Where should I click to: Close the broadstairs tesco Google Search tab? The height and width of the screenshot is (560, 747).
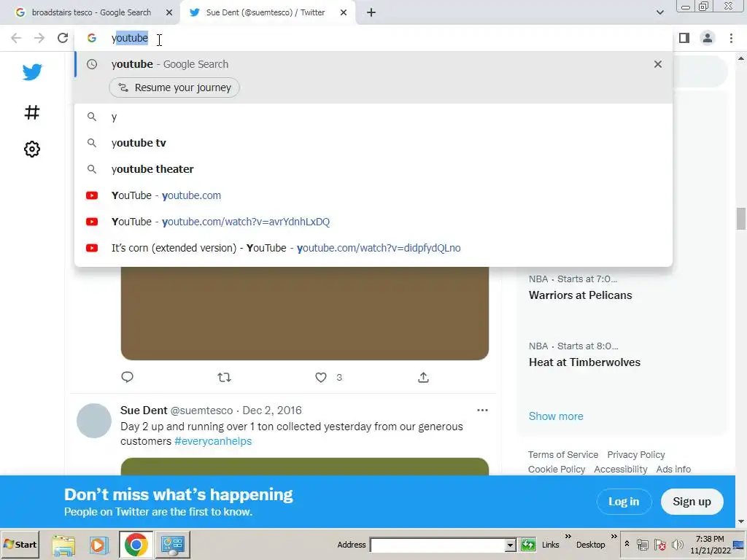169,12
